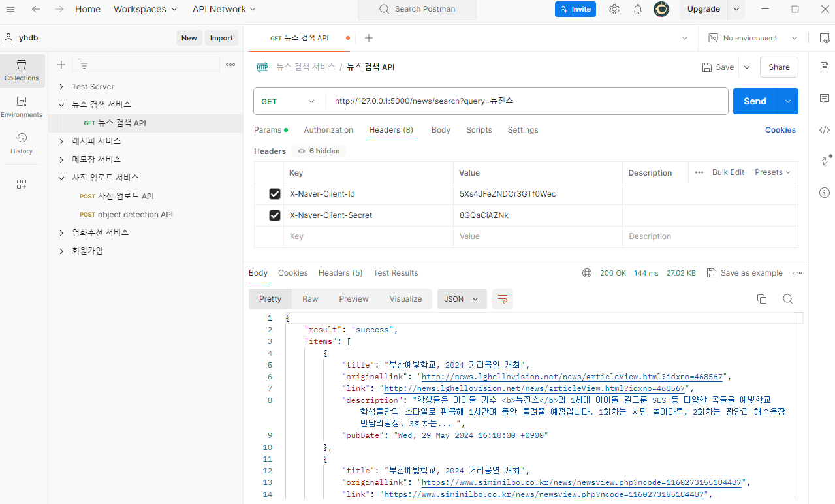Expand the 회원가입 collection
Viewport: 835px width, 504px height.
tap(61, 251)
